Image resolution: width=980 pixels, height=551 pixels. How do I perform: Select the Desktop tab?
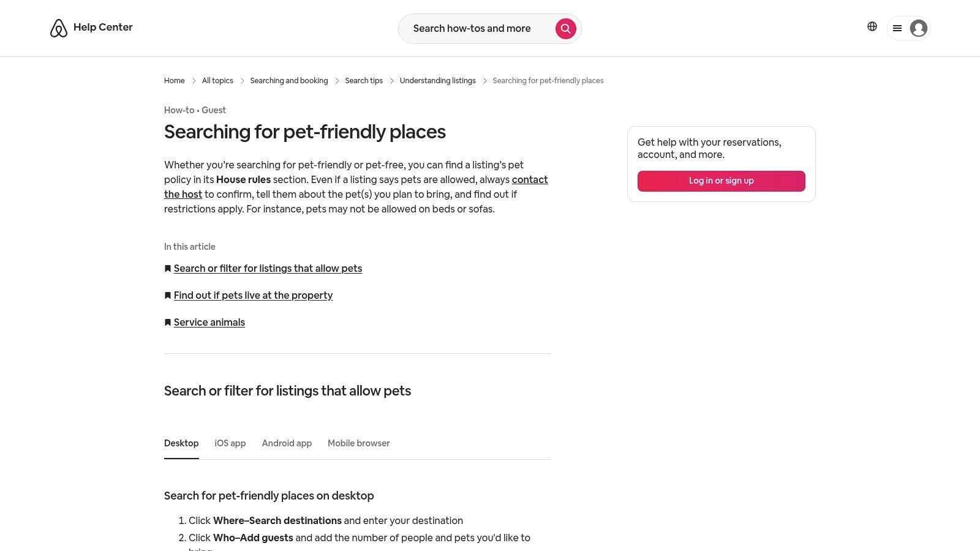pos(181,443)
